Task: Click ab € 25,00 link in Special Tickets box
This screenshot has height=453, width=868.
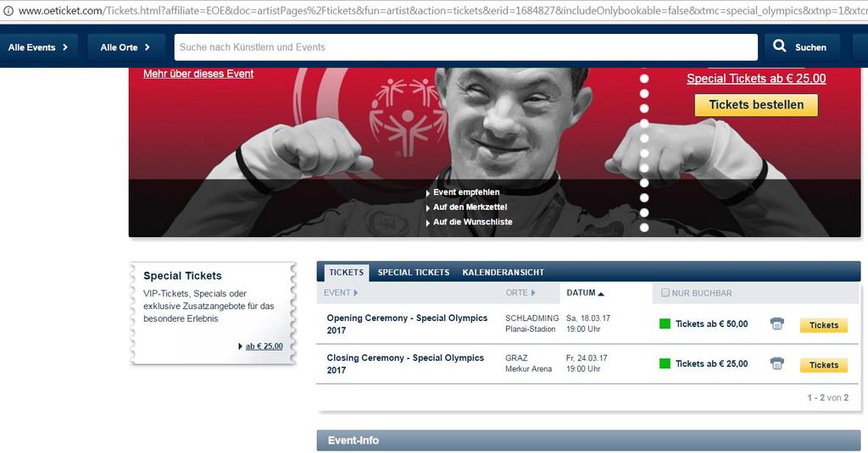Action: click(x=264, y=346)
